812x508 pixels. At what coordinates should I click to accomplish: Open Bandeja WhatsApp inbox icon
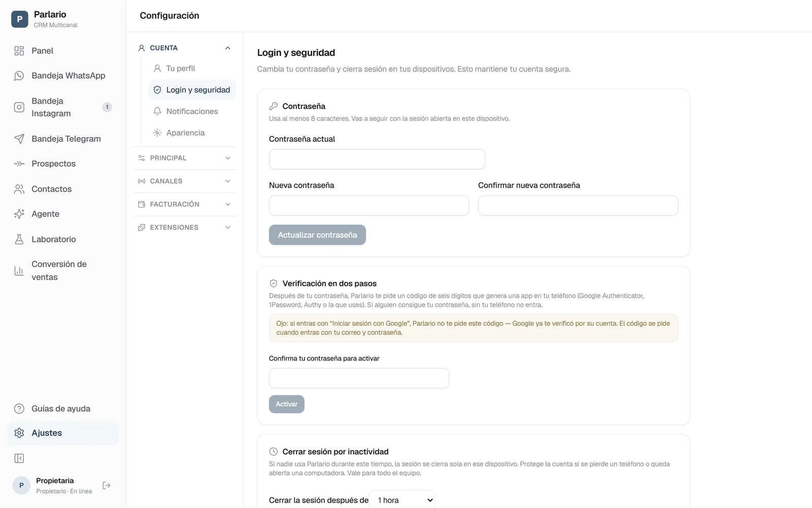point(19,76)
